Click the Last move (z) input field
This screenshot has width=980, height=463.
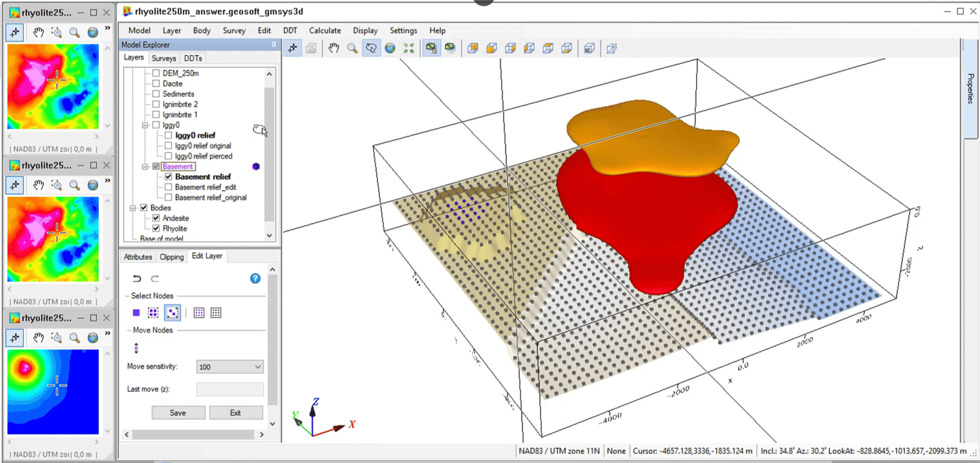[x=230, y=389]
